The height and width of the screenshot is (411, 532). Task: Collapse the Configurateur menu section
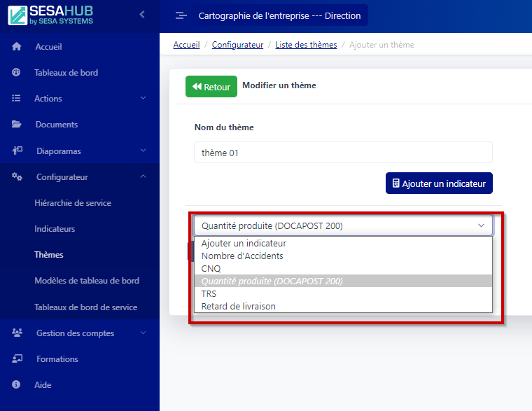tap(143, 177)
